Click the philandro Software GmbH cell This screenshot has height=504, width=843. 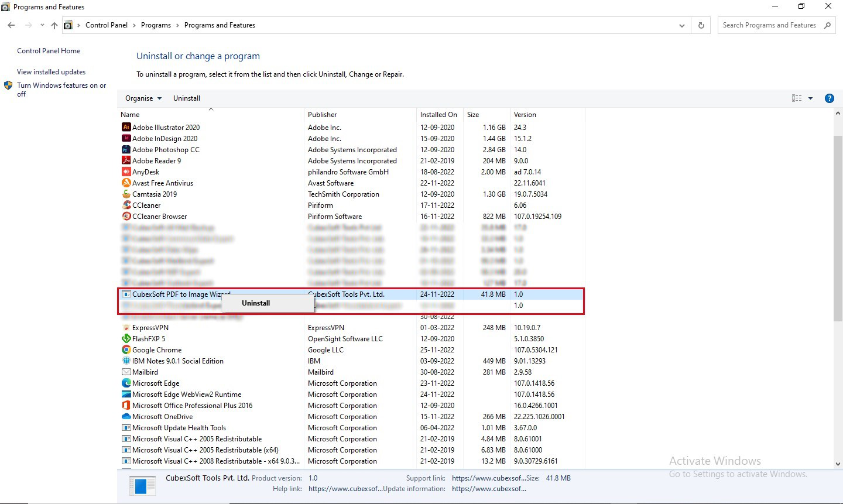(348, 172)
